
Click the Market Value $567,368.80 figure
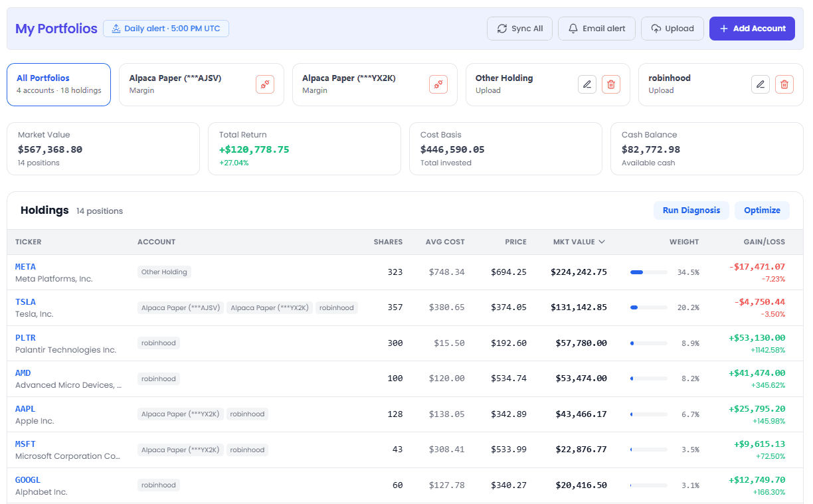[50, 149]
